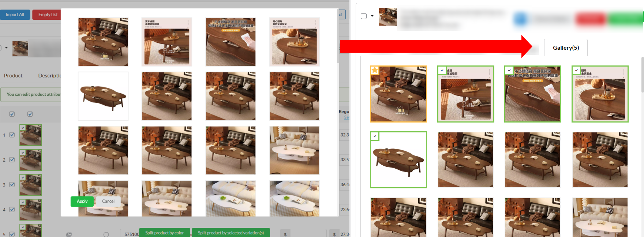Select the hand-wiping table image in the dialog
The width and height of the screenshot is (644, 237).
pyautogui.click(x=231, y=42)
